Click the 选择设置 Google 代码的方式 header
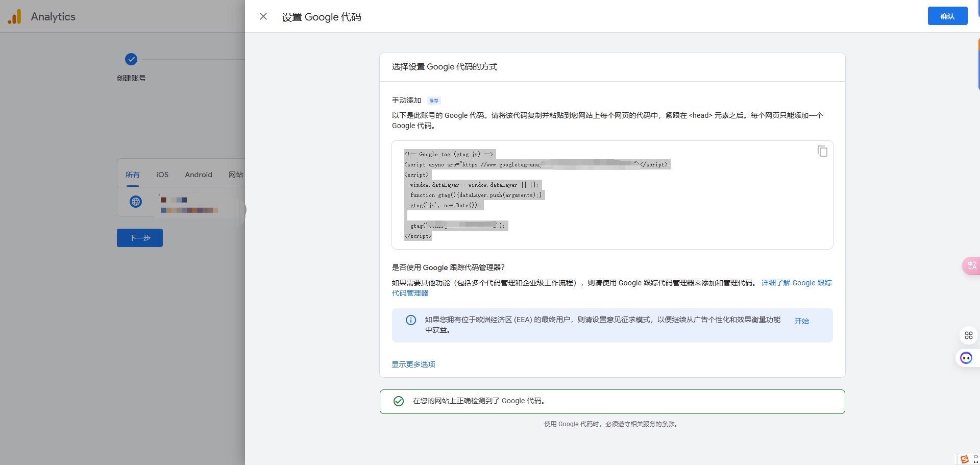This screenshot has height=465, width=980. [x=445, y=67]
